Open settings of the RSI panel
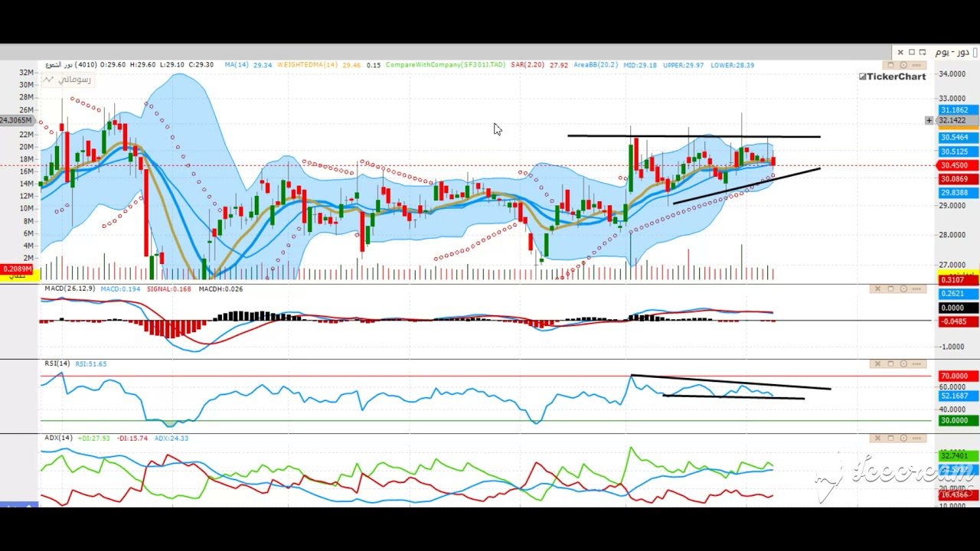Screen dimensions: 980x551 point(903,364)
